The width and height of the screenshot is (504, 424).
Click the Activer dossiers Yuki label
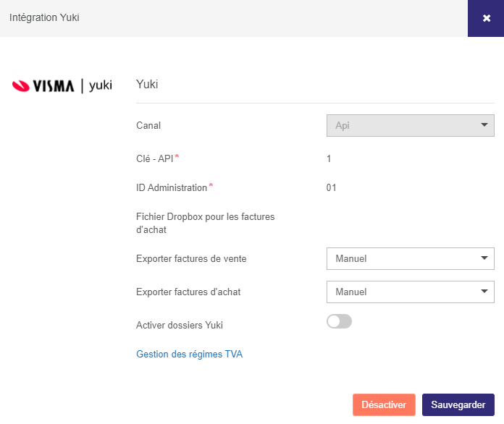click(x=180, y=325)
